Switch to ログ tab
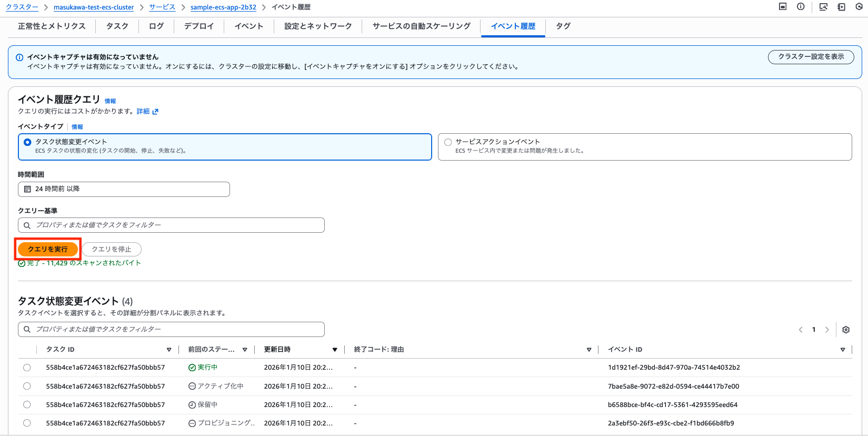 click(156, 26)
